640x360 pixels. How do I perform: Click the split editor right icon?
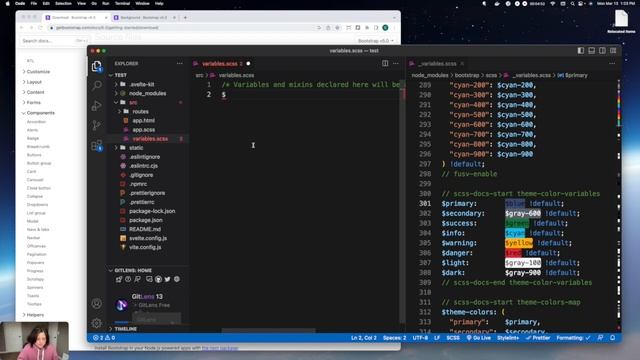[385, 63]
